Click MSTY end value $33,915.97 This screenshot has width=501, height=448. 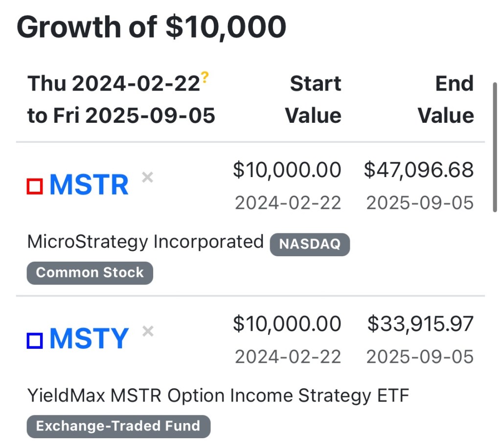(x=421, y=324)
